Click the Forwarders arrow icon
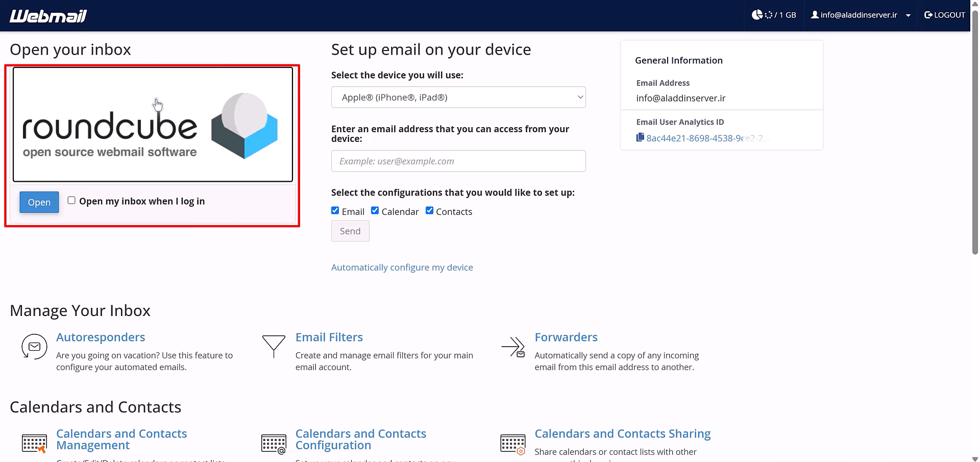Screen dimensions: 980x462 coord(513,347)
